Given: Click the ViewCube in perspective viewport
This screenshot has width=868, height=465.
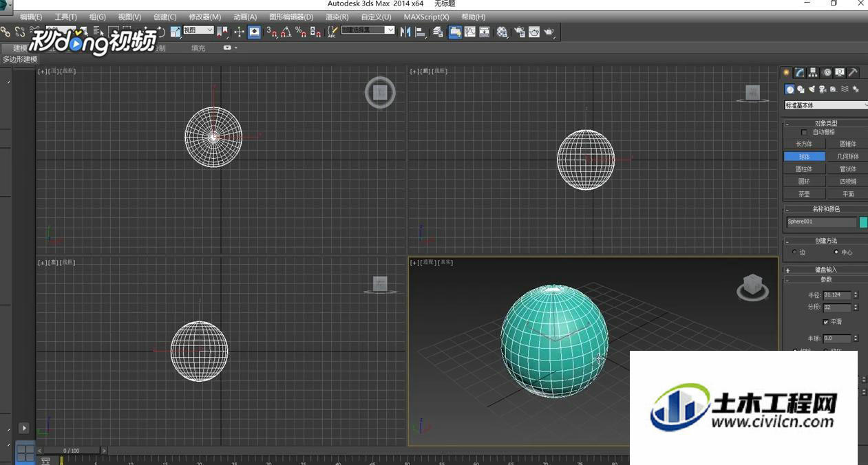Looking at the screenshot, I should (x=752, y=285).
